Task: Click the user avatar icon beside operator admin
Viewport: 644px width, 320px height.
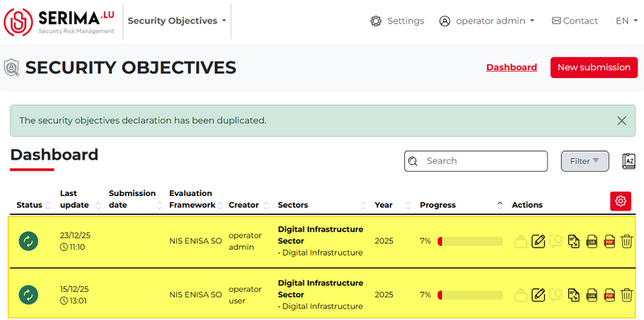Action: point(445,21)
